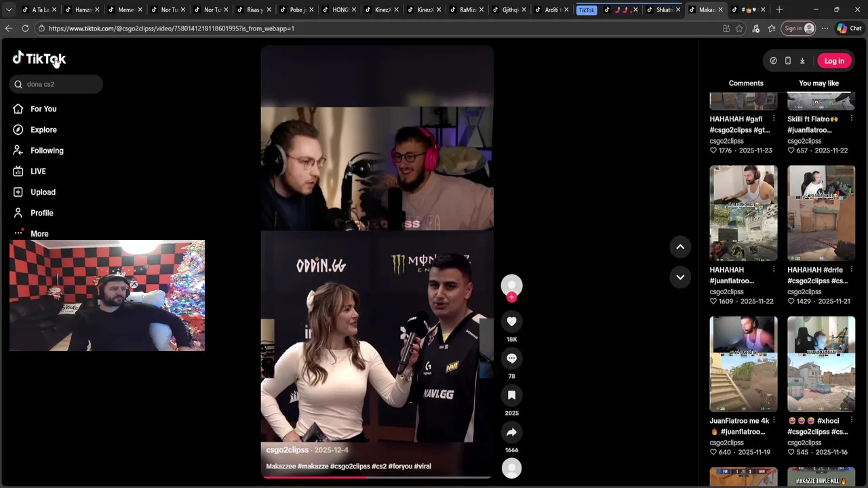Add page to favorites star icon
The width and height of the screenshot is (868, 488).
pyautogui.click(x=739, y=28)
